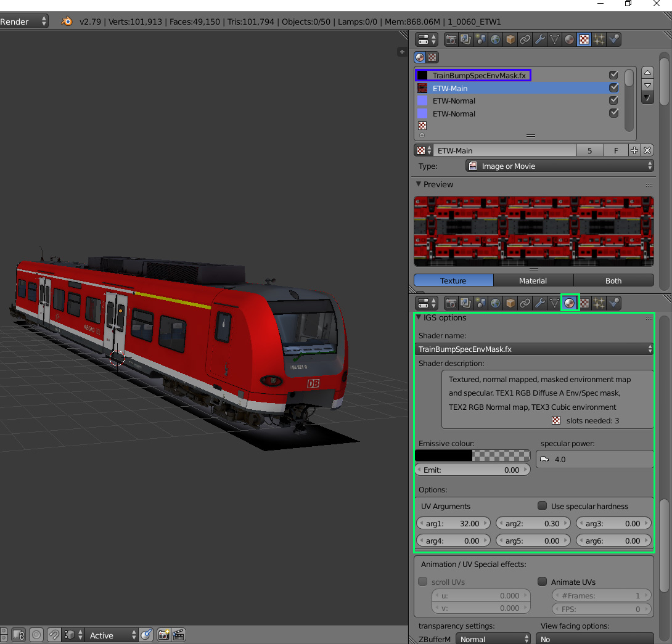Screen dimensions: 672x644
Task: Disable the highlighted ETW-Main texture slot checkbox
Action: pyautogui.click(x=613, y=88)
